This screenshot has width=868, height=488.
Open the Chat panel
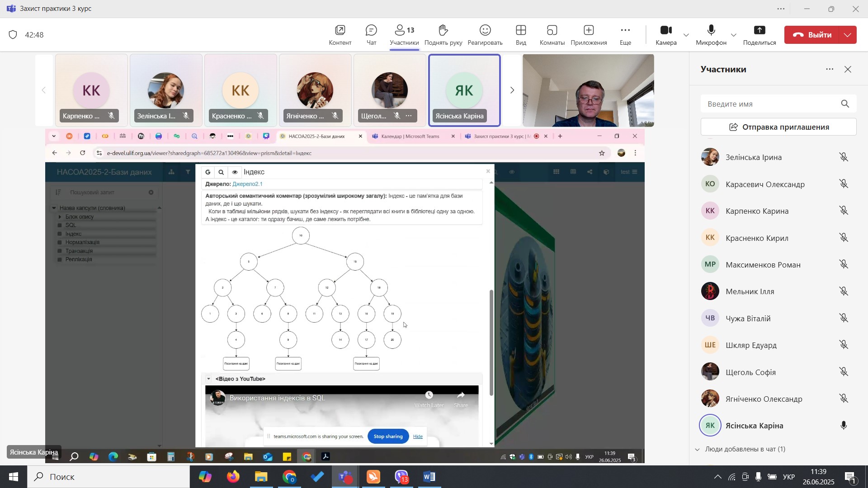tap(371, 35)
